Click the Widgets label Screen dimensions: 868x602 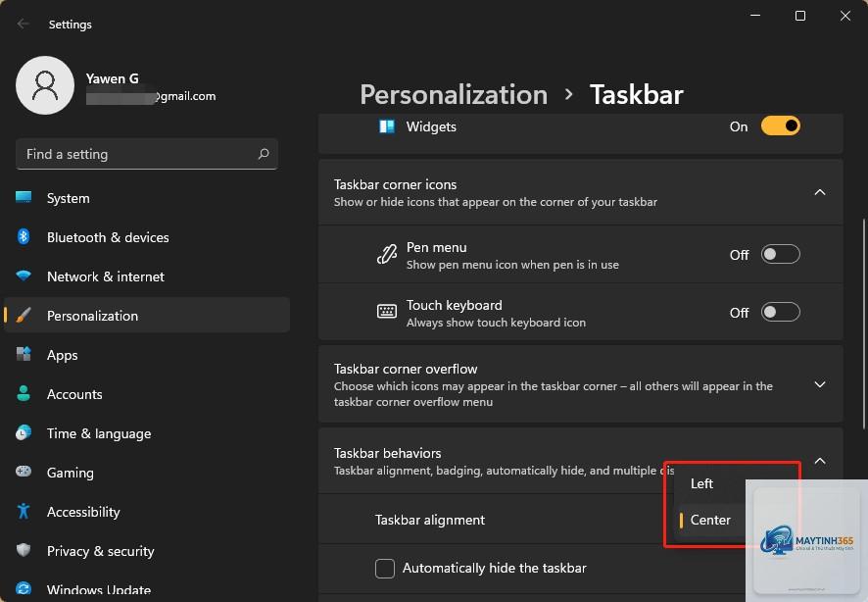(x=431, y=126)
